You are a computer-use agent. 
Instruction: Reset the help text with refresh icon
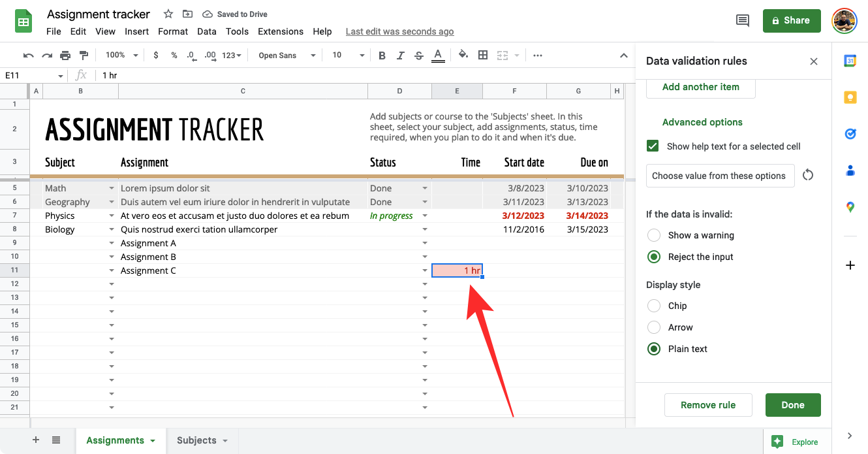click(x=808, y=175)
